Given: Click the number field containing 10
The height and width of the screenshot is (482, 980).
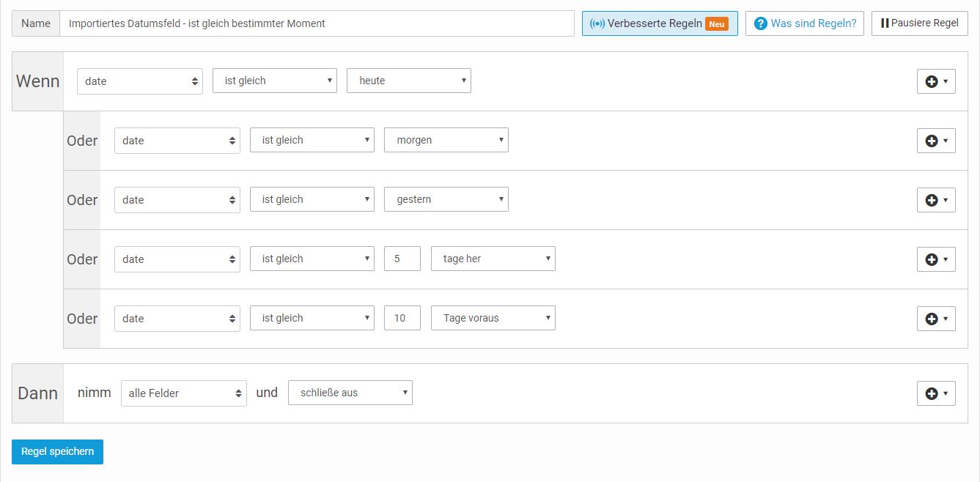Looking at the screenshot, I should point(402,318).
